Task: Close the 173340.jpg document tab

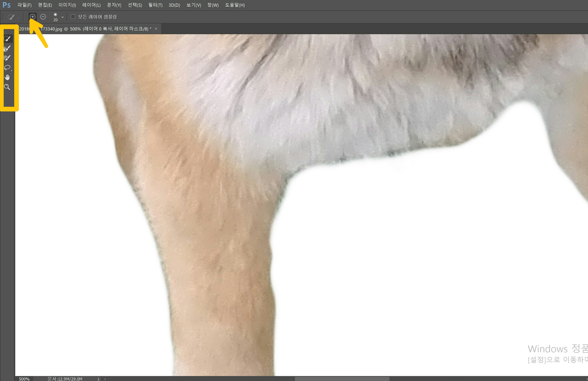Action: point(156,29)
